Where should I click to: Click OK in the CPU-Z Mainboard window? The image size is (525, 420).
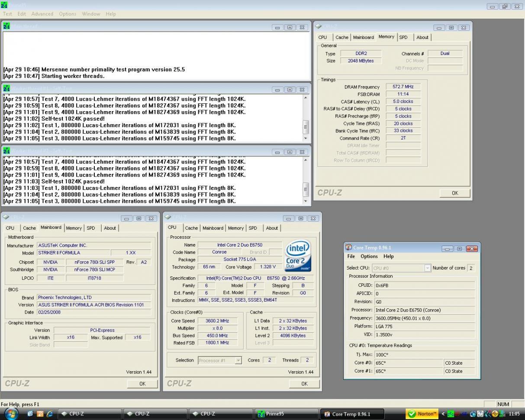click(x=142, y=384)
